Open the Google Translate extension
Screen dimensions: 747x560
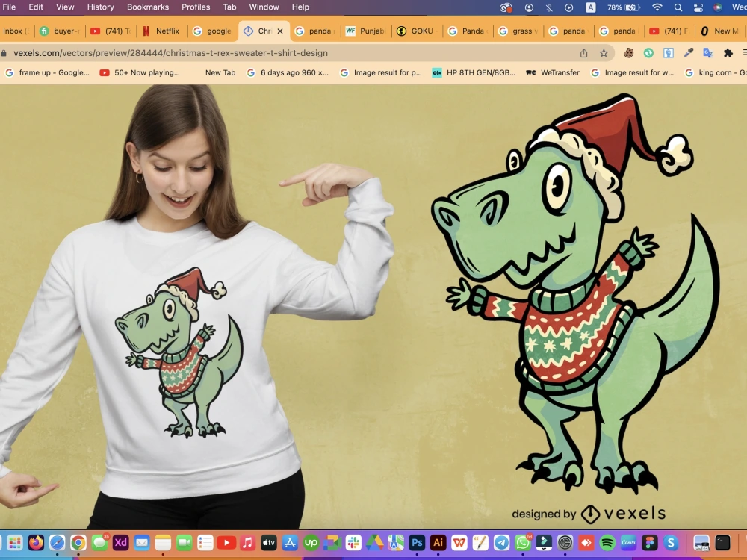pyautogui.click(x=708, y=53)
